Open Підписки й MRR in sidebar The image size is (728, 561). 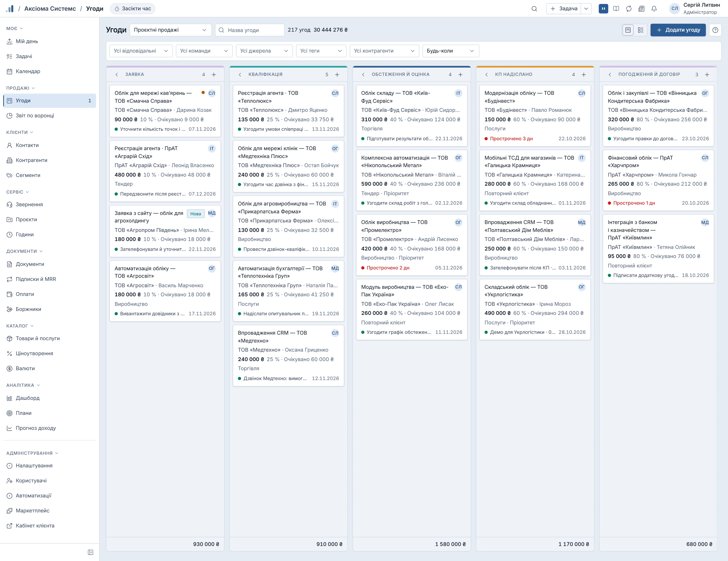49,279
